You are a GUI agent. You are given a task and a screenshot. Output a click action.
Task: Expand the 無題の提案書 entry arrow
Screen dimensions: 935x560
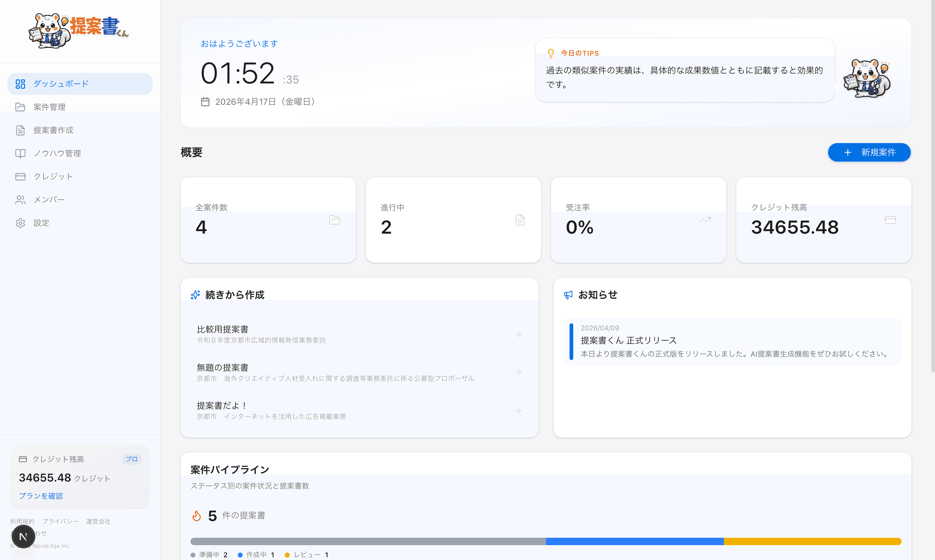pos(518,372)
